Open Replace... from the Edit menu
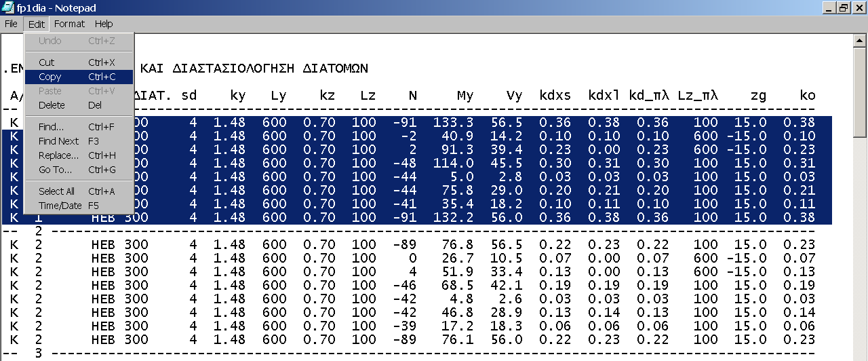This screenshot has height=361, width=868. (x=79, y=155)
